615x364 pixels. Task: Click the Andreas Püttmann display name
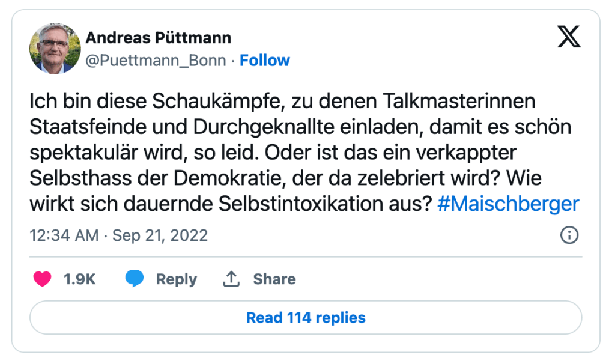point(159,38)
